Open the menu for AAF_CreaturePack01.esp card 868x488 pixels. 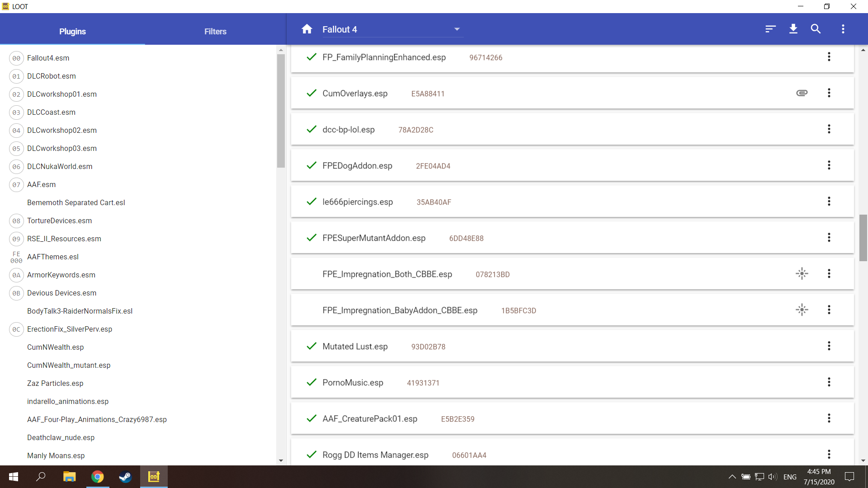pyautogui.click(x=829, y=418)
